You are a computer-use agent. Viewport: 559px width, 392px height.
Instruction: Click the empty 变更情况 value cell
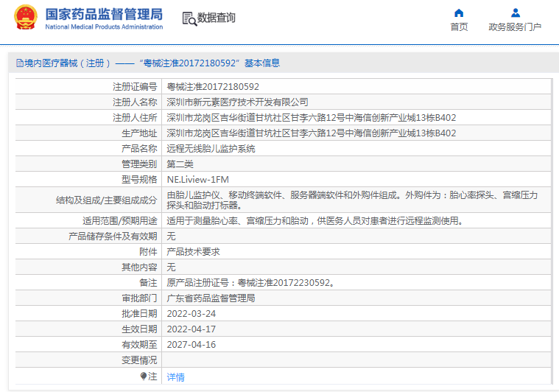356,360
